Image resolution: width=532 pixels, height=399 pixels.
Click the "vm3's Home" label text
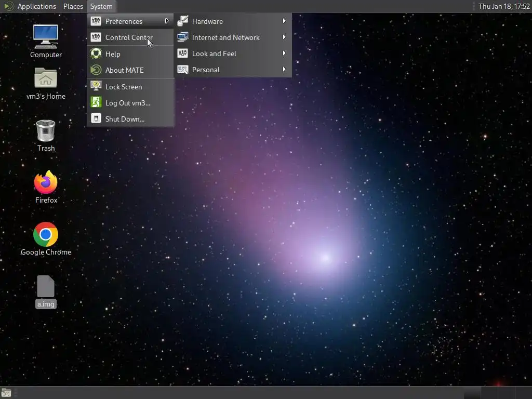[46, 96]
